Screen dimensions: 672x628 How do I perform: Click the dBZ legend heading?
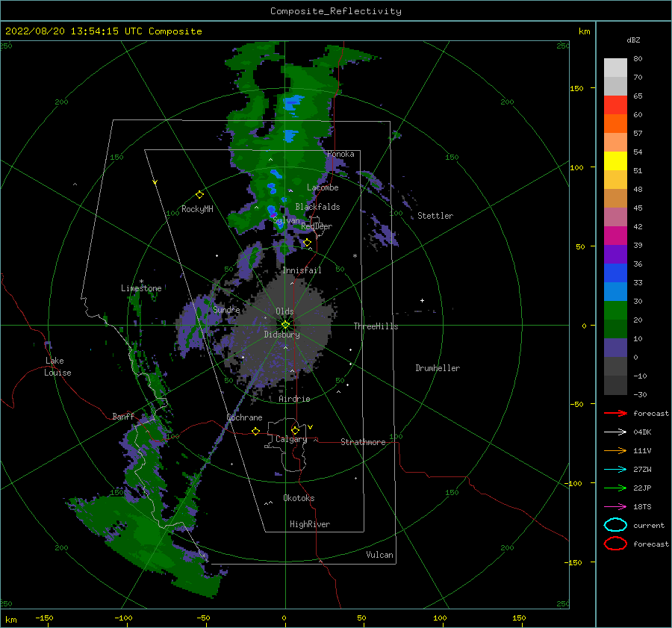[x=633, y=40]
